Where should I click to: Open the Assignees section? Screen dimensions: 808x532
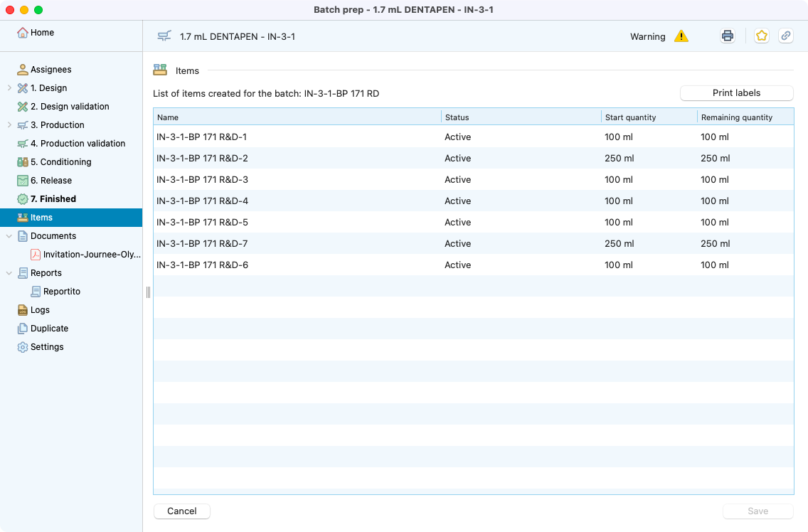tap(51, 70)
